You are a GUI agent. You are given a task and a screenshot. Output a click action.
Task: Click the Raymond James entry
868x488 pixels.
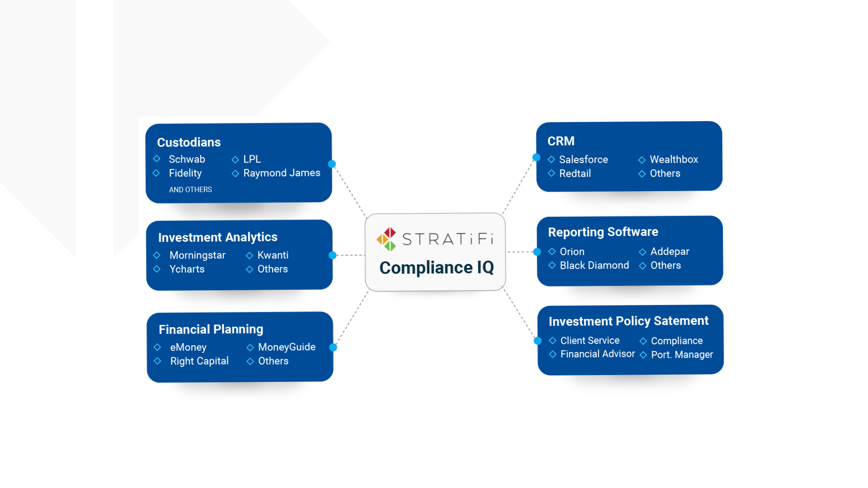click(x=281, y=173)
